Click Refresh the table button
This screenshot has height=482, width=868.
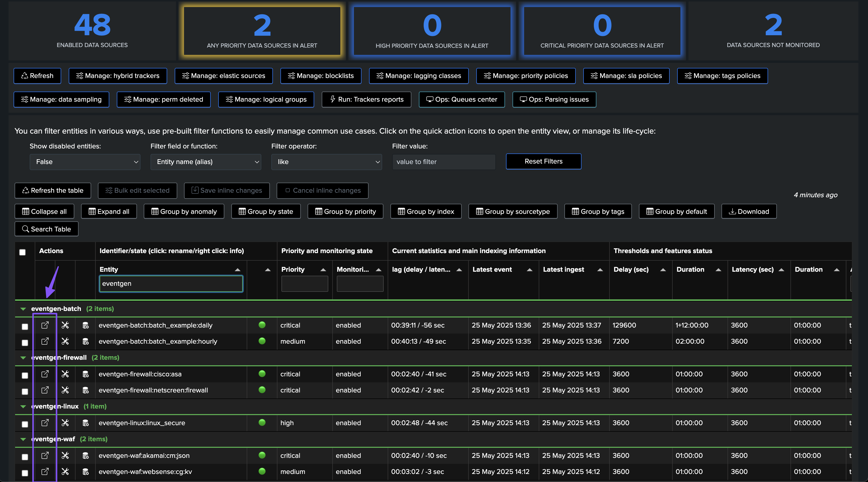pos(53,191)
